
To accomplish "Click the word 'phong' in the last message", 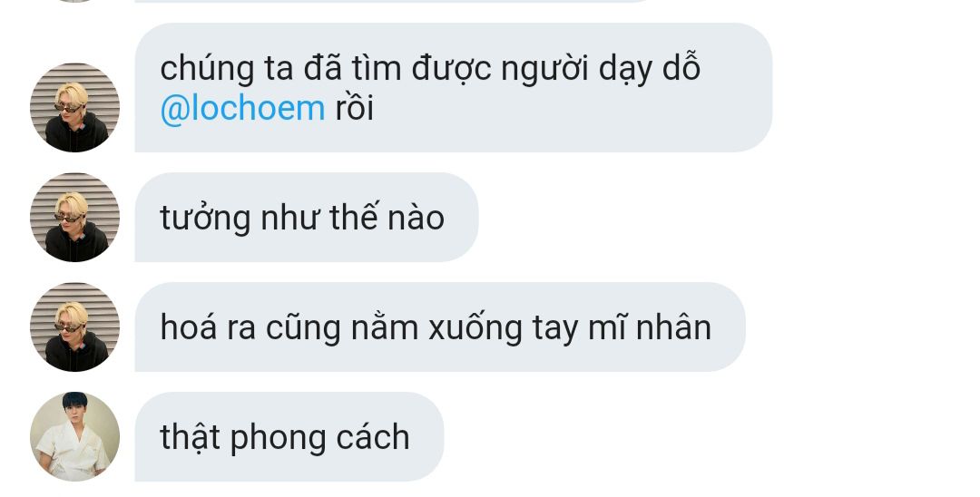I will coord(278,438).
